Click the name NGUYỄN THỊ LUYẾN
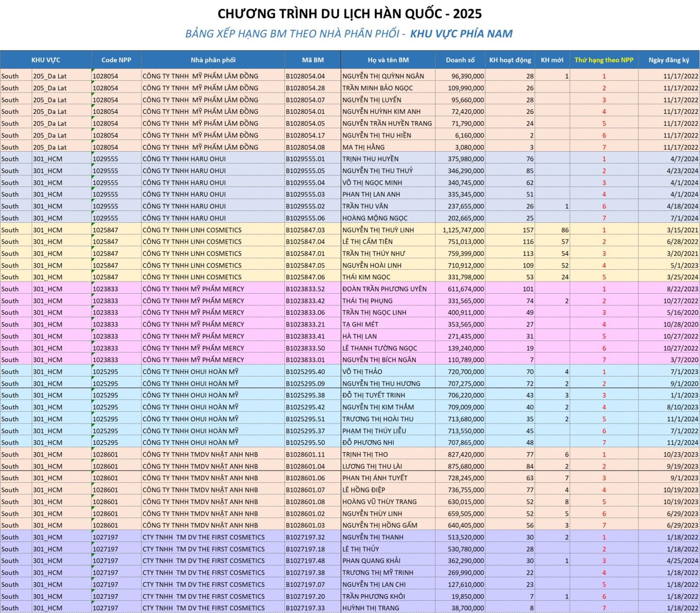Screen dimensions: 700x613 click(372, 100)
